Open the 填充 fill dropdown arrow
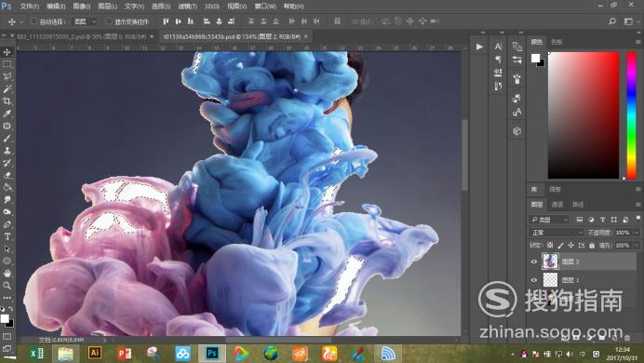Viewport: 644px width, 363px height. [x=637, y=245]
